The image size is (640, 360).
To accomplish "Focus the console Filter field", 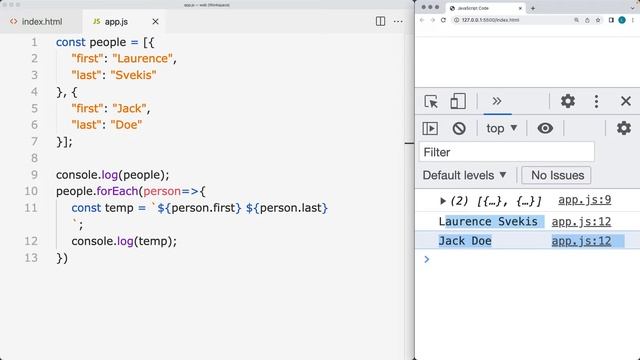I will (507, 152).
